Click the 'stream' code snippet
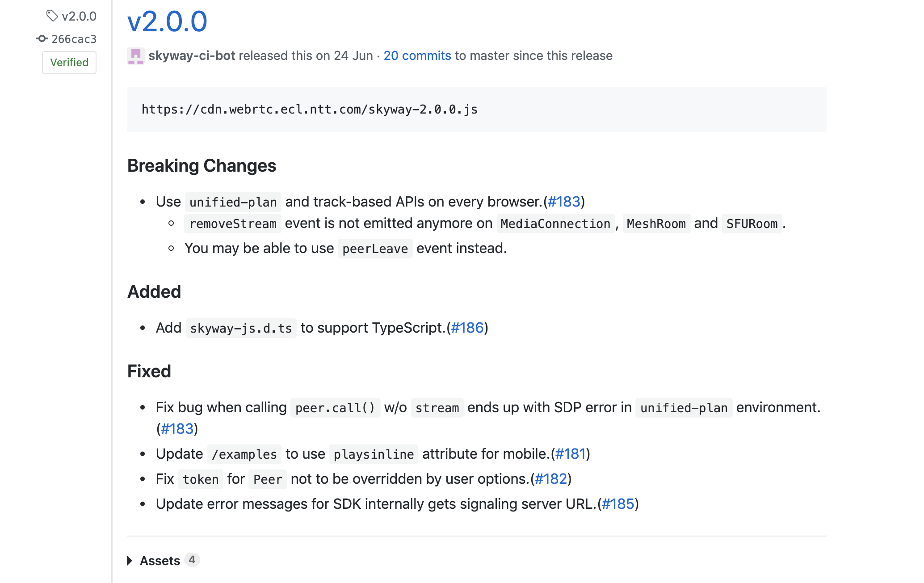The height and width of the screenshot is (583, 924). pyautogui.click(x=437, y=408)
